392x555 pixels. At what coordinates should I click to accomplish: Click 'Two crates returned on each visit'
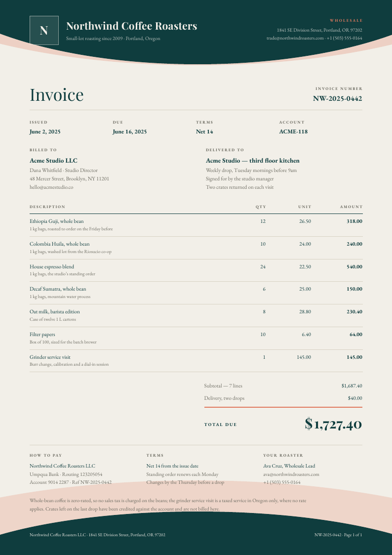point(239,187)
